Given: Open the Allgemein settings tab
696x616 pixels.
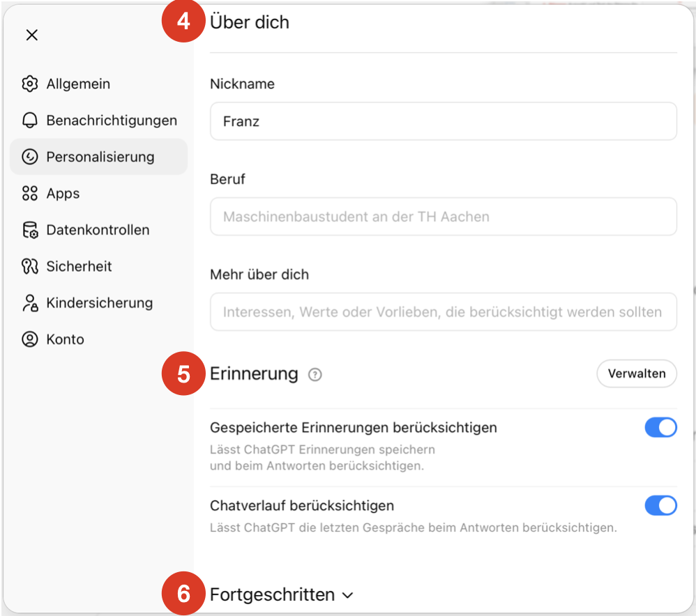Looking at the screenshot, I should (x=78, y=84).
